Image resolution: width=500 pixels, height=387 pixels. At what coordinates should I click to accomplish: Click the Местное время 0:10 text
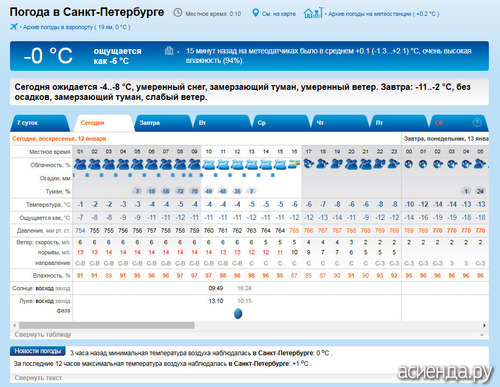point(213,14)
